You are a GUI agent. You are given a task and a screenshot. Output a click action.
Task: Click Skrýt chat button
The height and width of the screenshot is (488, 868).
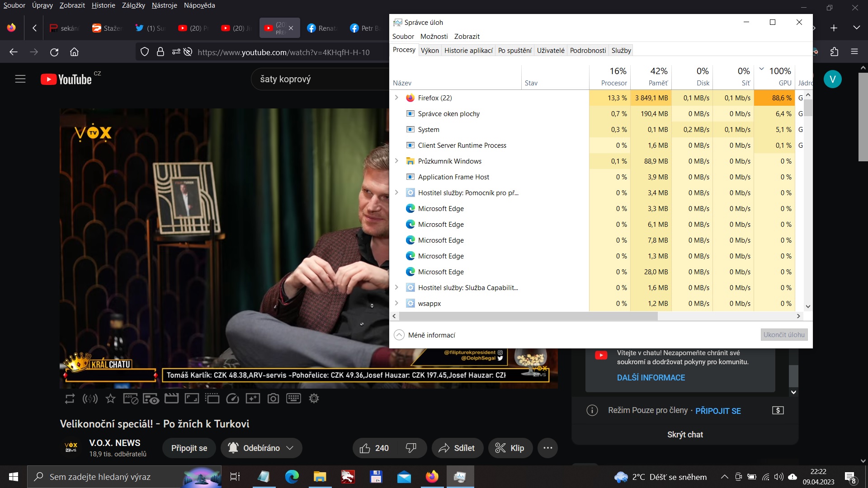(684, 434)
